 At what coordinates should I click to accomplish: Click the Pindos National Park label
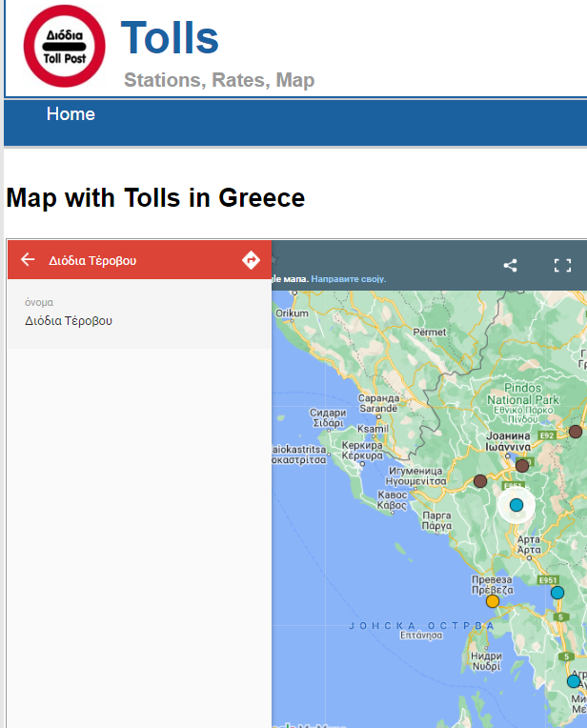(523, 394)
